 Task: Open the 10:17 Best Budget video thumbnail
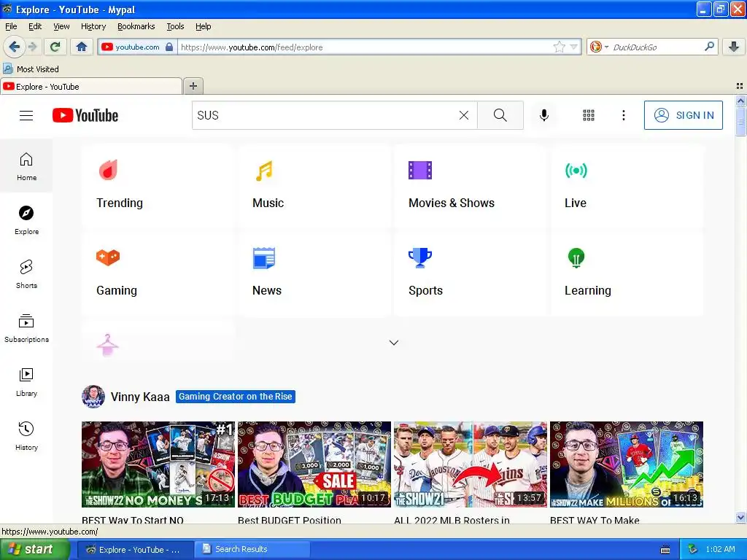[x=314, y=464]
